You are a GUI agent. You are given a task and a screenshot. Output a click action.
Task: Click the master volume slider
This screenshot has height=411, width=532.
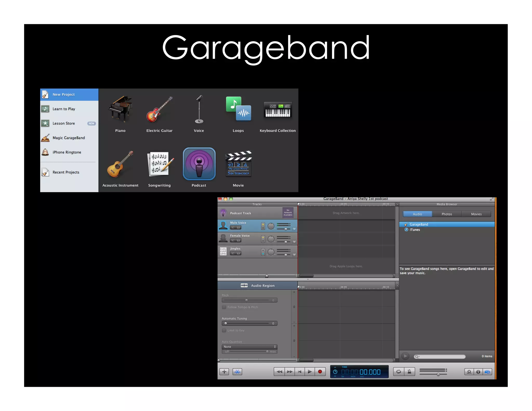[438, 374]
